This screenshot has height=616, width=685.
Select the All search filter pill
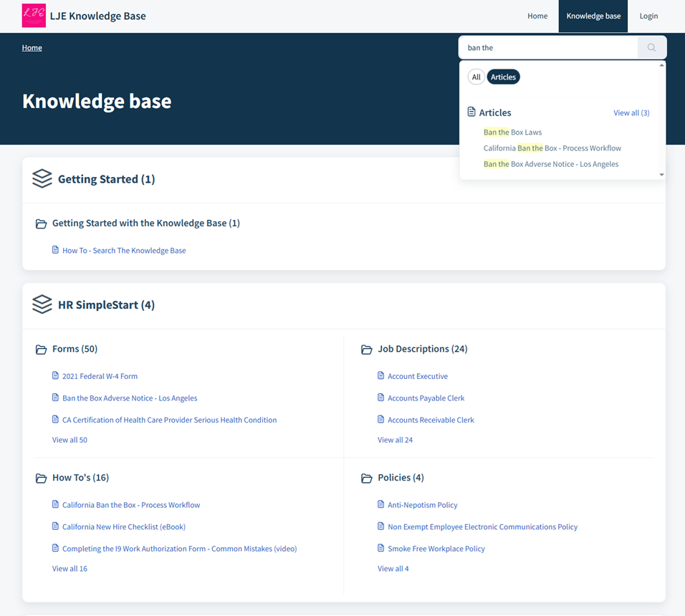(476, 77)
